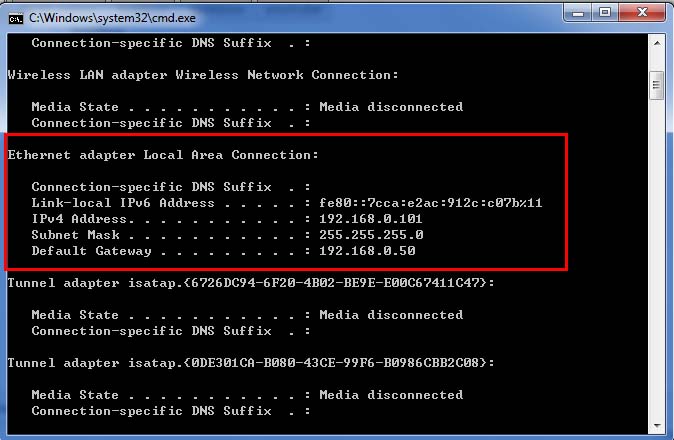Close the command prompt window
The height and width of the screenshot is (440, 674).
pos(641,13)
